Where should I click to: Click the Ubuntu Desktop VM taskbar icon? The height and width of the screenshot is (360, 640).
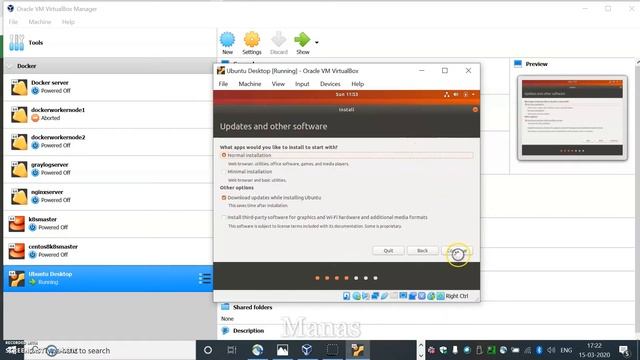coord(358,350)
